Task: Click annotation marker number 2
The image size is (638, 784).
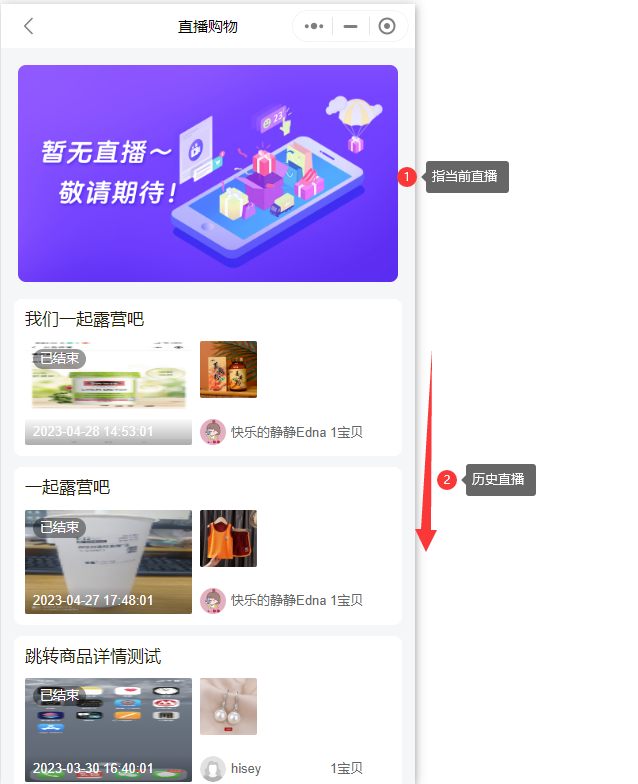Action: point(447,480)
